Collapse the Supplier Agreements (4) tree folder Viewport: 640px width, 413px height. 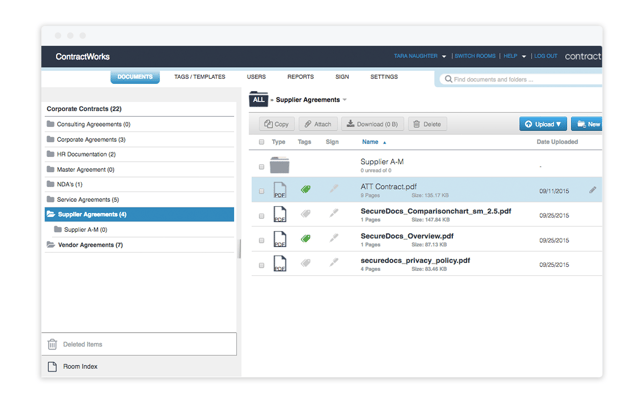(x=51, y=214)
